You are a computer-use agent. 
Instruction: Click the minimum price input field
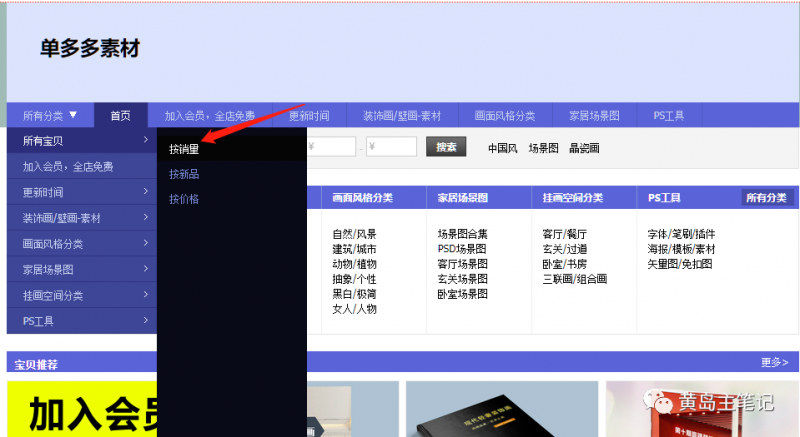point(331,147)
